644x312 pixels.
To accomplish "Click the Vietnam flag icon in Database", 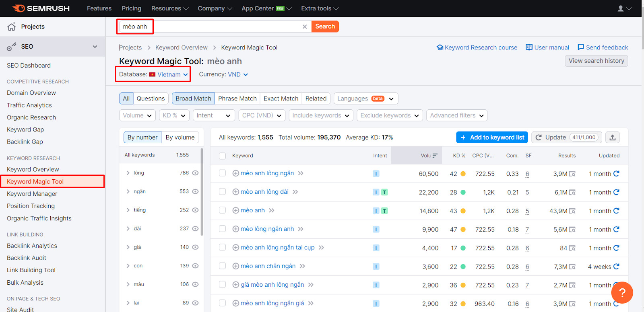I will pos(152,74).
